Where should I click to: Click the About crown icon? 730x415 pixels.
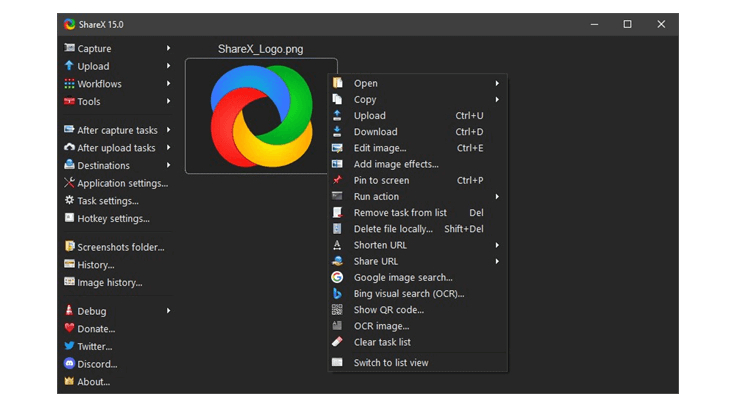tap(69, 381)
